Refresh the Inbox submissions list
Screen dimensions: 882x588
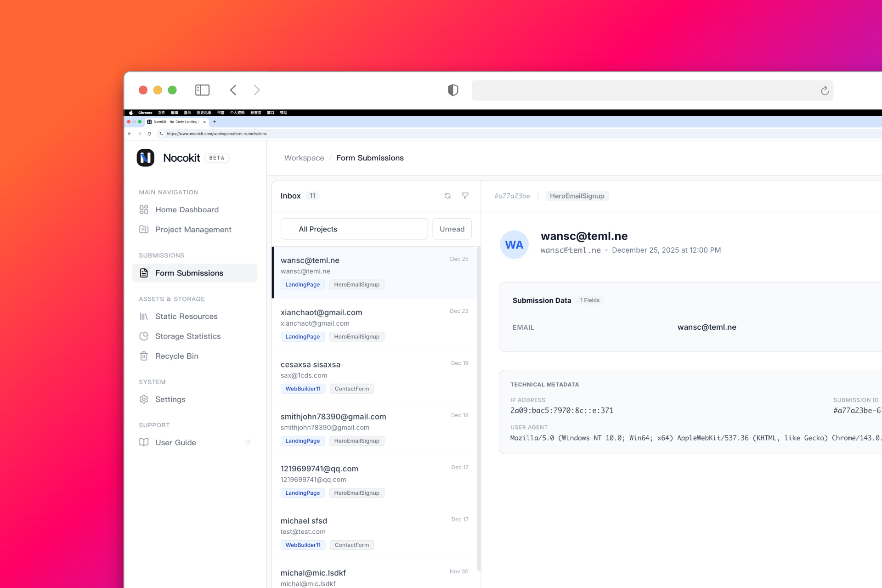coord(447,196)
